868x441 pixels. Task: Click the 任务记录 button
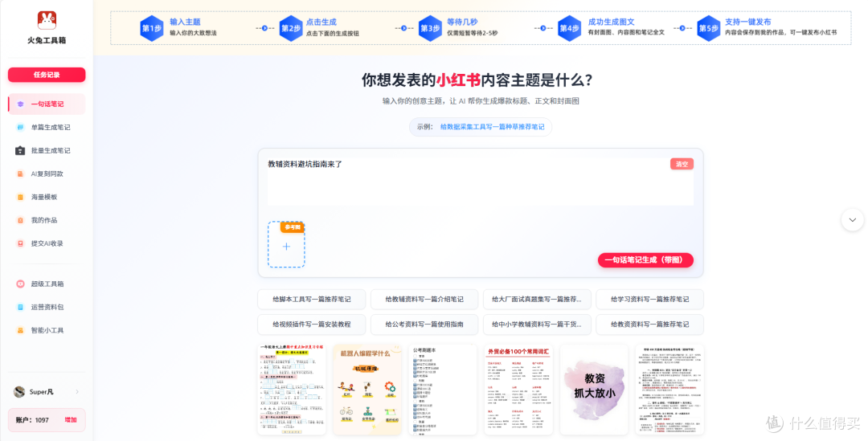47,75
